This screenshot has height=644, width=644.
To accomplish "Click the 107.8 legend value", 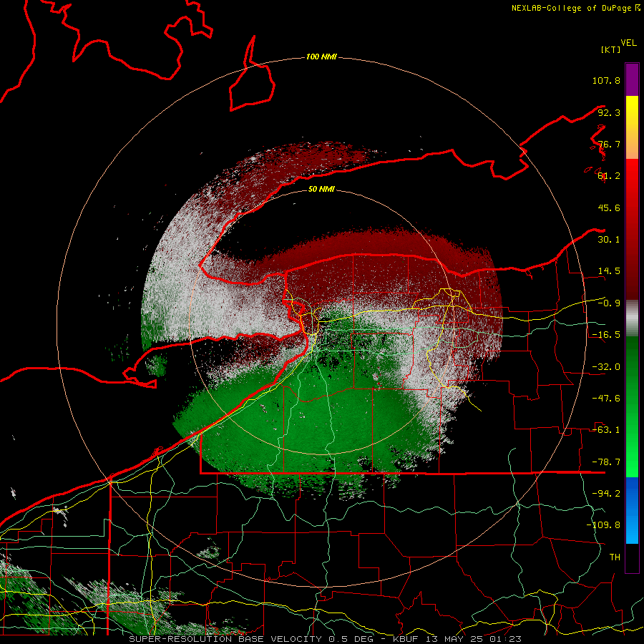I will coord(606,80).
